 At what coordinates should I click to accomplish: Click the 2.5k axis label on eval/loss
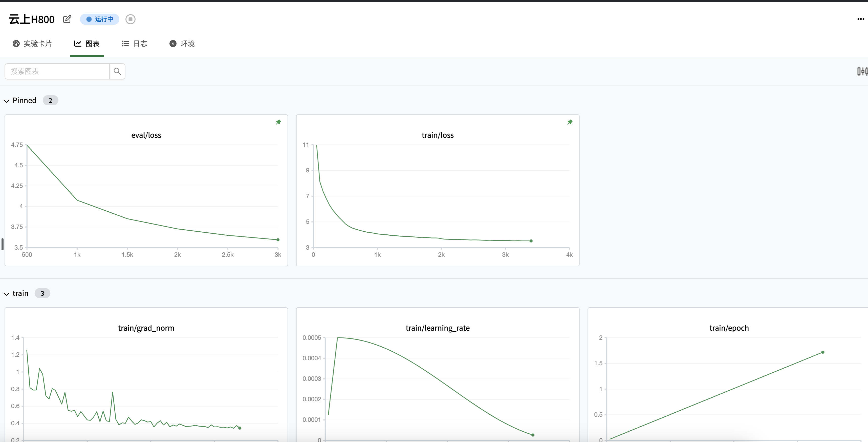pyautogui.click(x=228, y=255)
